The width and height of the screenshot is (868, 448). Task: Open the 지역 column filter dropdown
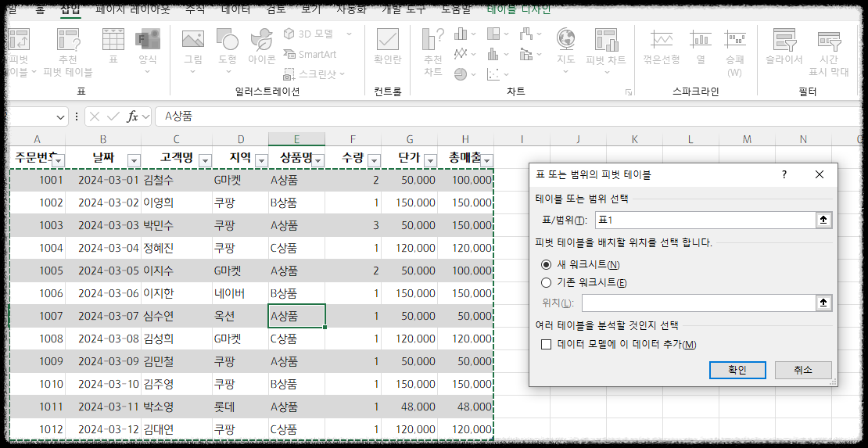[x=261, y=160]
